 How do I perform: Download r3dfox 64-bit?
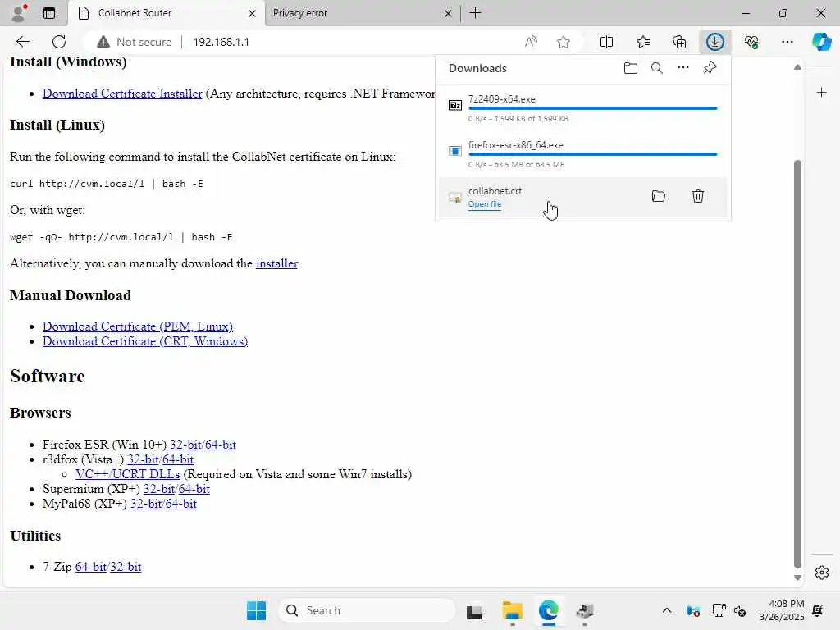pyautogui.click(x=178, y=459)
